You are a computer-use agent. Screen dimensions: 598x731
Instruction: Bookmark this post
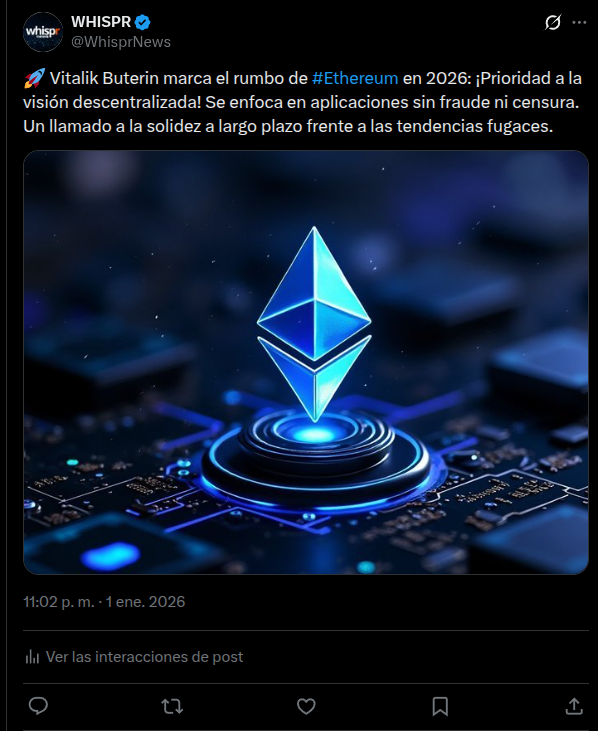tap(440, 706)
